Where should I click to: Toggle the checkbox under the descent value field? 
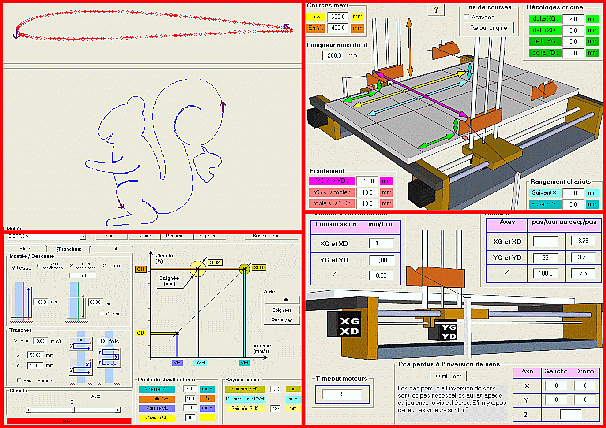click(x=102, y=314)
